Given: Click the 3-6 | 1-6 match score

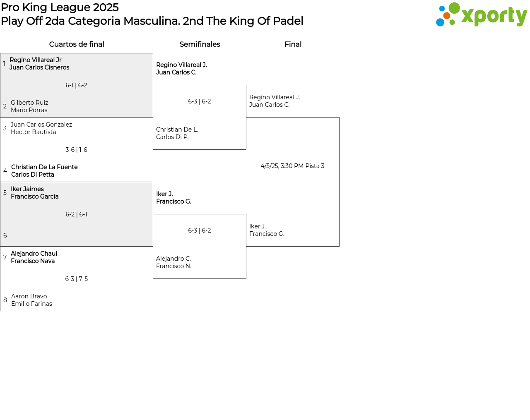Looking at the screenshot, I should (76, 150).
